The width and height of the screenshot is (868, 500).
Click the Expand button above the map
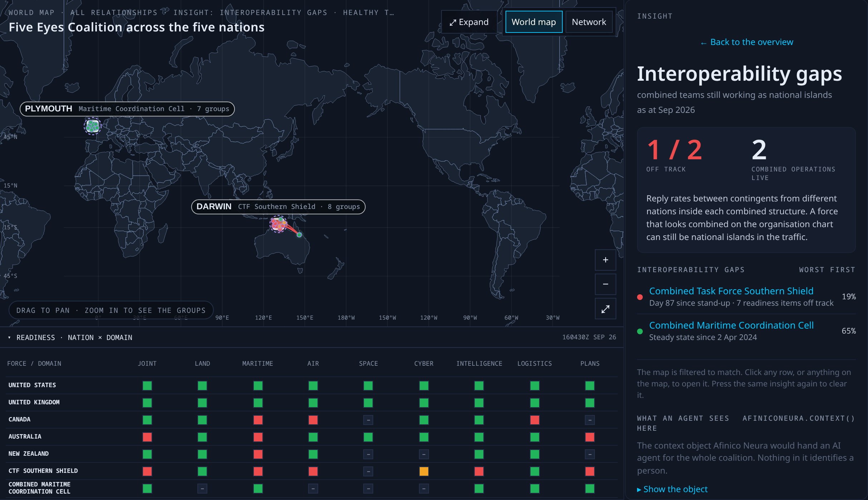click(469, 22)
